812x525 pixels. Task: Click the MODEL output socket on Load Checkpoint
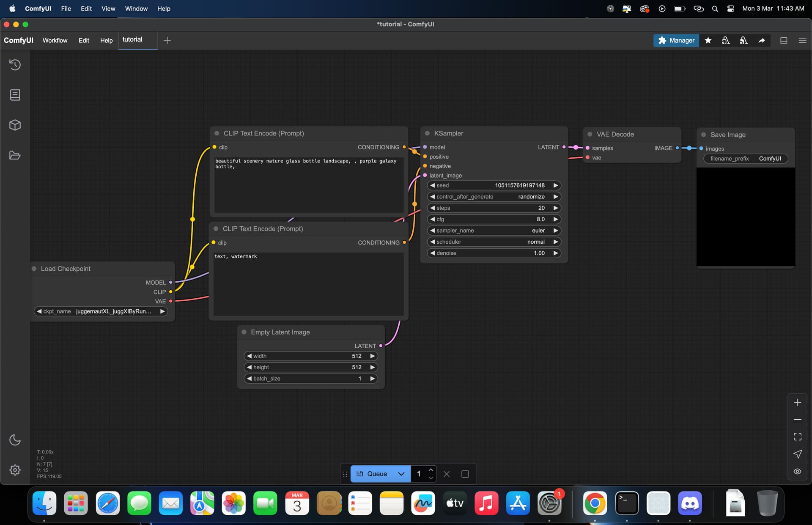pos(171,282)
